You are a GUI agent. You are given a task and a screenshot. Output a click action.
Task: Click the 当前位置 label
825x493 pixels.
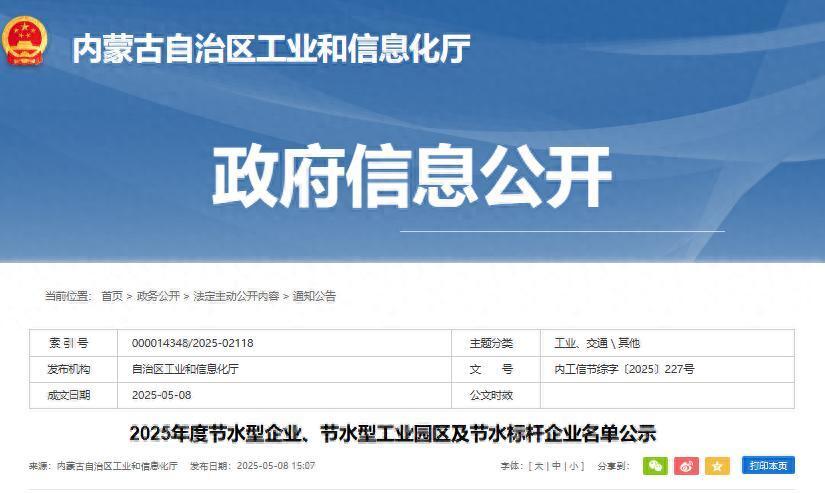[69, 296]
